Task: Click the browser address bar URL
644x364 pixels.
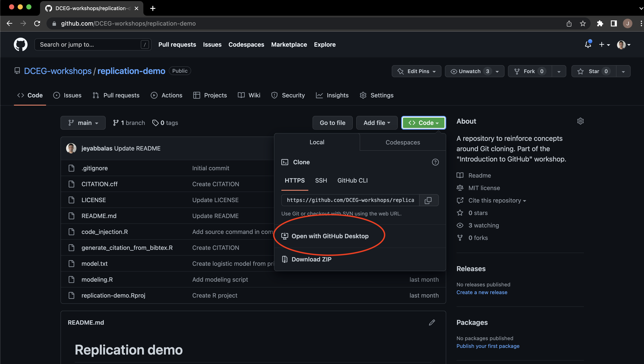Action: [128, 23]
